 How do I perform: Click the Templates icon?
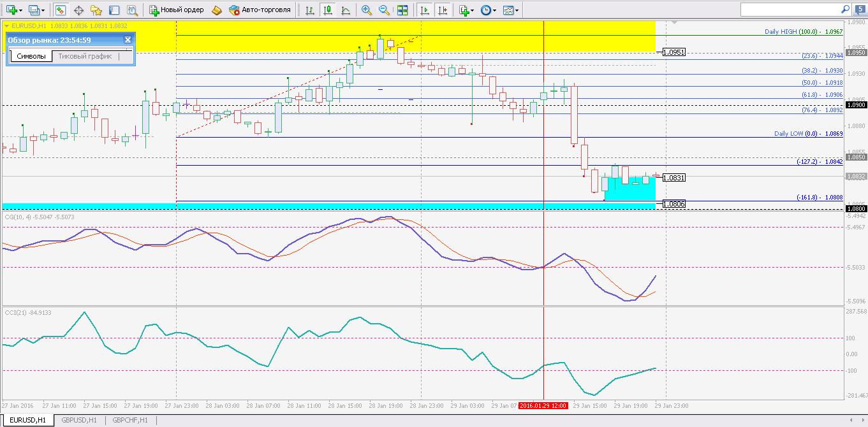(x=507, y=10)
